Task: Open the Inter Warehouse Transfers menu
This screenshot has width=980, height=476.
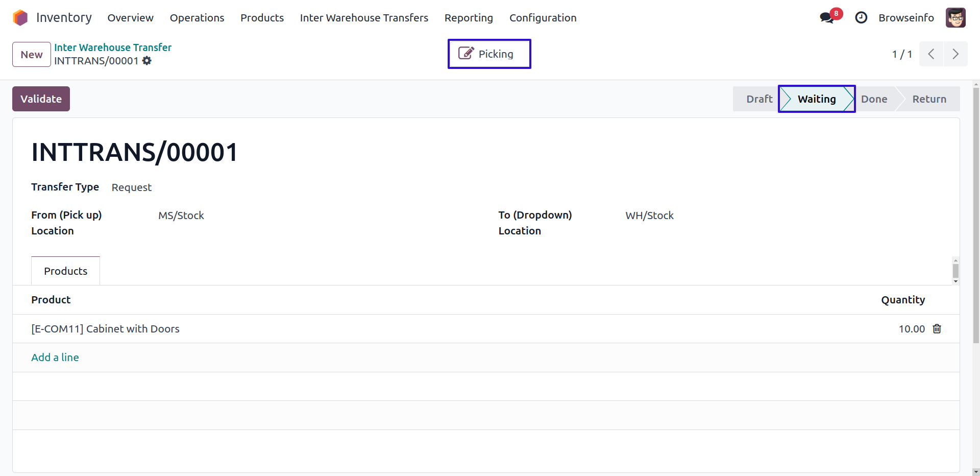Action: tap(364, 18)
